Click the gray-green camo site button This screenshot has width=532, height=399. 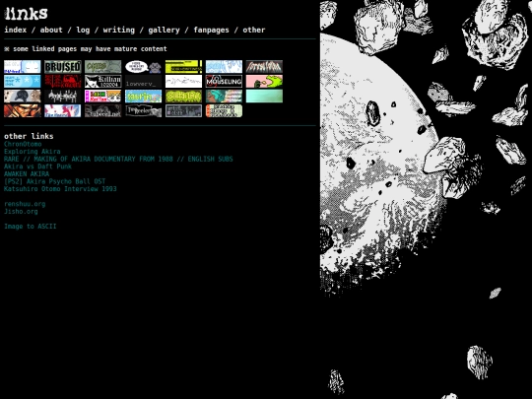click(x=103, y=67)
